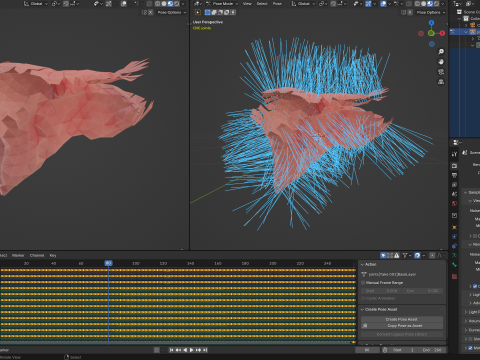This screenshot has width=480, height=360.
Task: Open Global orientation dropdown in left viewport
Action: click(36, 4)
